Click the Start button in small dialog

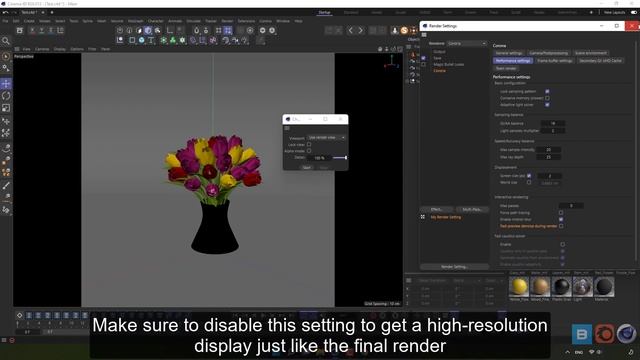(307, 167)
